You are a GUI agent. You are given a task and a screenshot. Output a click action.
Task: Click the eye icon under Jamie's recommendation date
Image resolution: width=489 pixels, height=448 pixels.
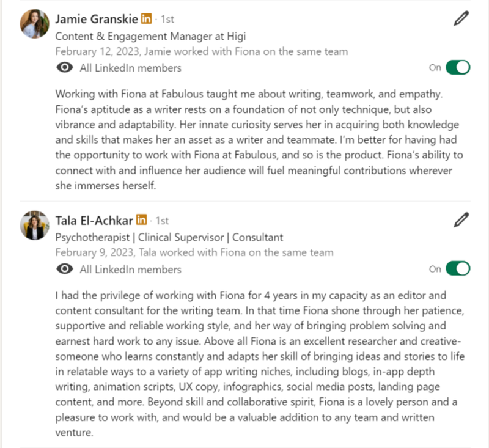point(64,68)
